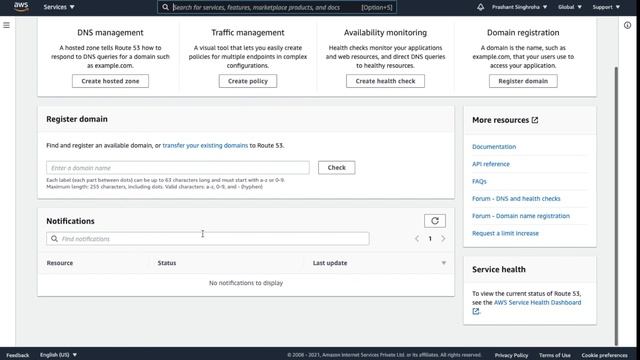Click the DNS management heading

110,33
